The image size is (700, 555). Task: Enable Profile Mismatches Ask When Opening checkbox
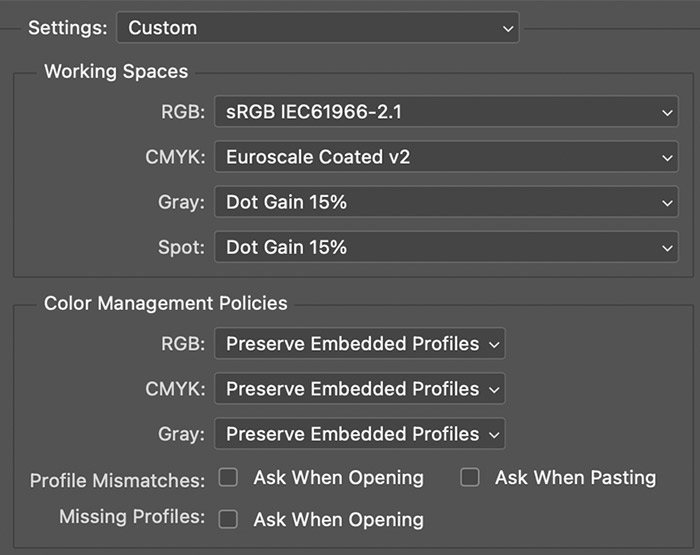pos(229,478)
